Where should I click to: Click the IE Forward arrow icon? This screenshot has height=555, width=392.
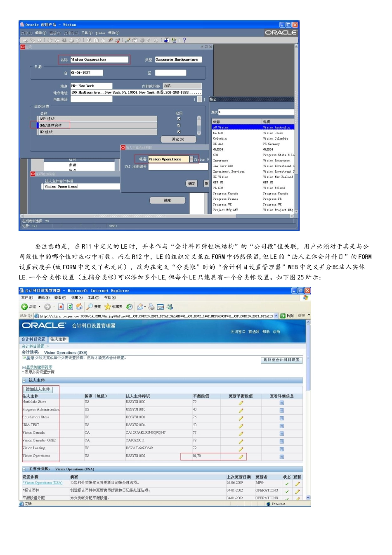[x=47, y=307]
